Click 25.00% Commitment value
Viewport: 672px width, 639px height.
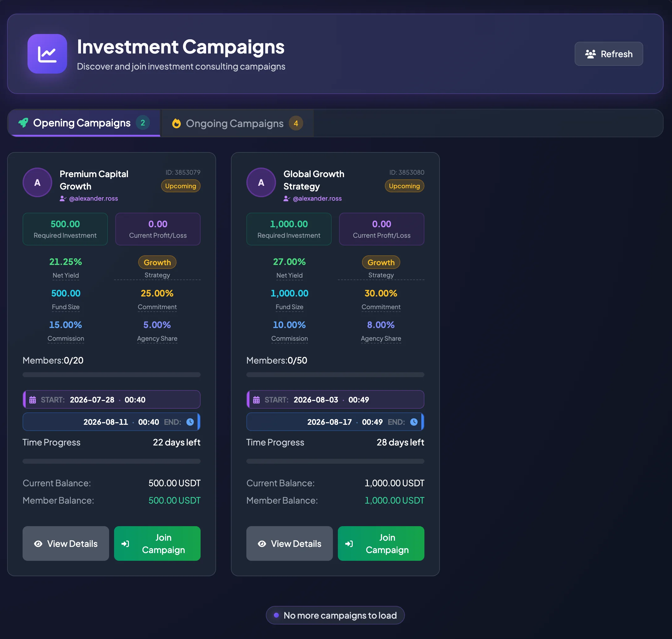pyautogui.click(x=157, y=293)
